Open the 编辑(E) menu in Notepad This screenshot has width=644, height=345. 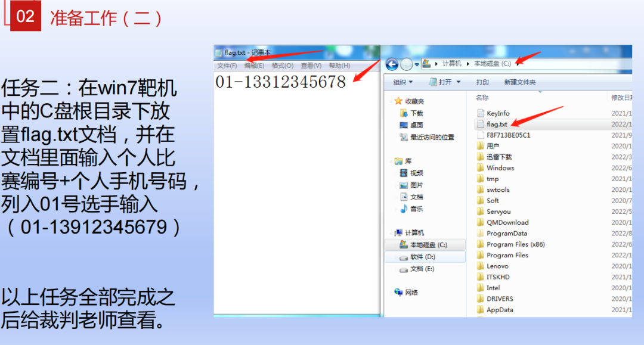click(x=254, y=66)
